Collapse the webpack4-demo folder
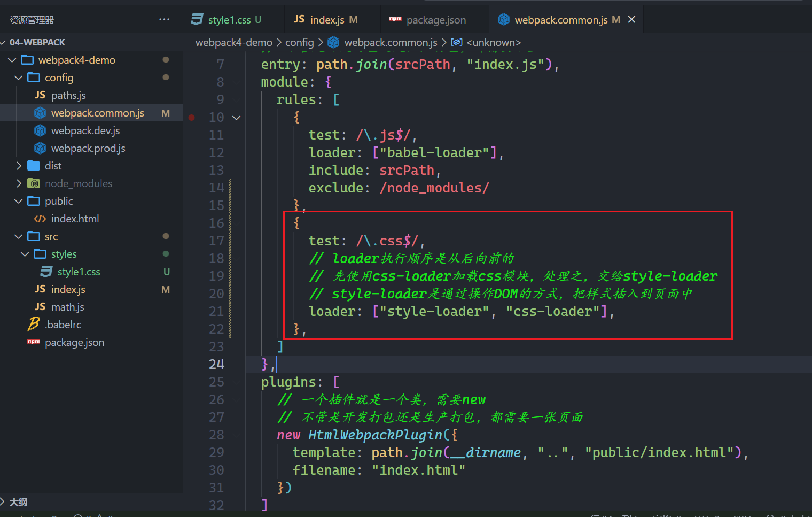The height and width of the screenshot is (517, 812). click(x=12, y=60)
